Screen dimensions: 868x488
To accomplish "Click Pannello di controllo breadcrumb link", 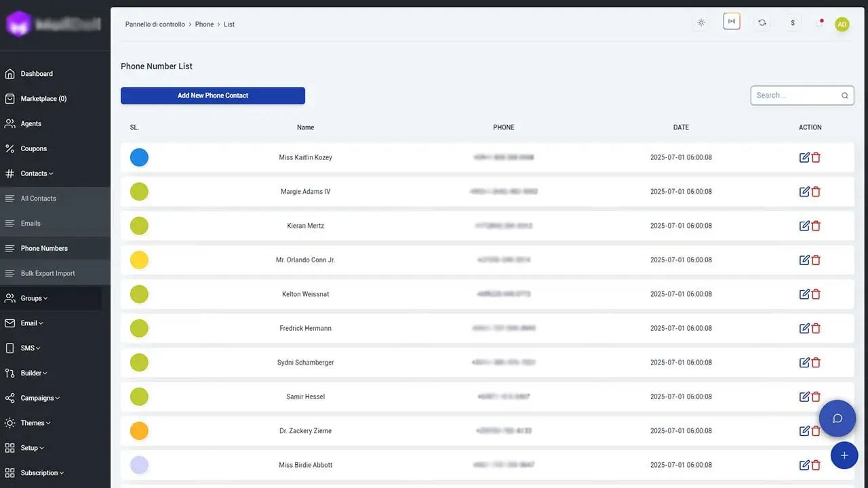I will pos(155,24).
